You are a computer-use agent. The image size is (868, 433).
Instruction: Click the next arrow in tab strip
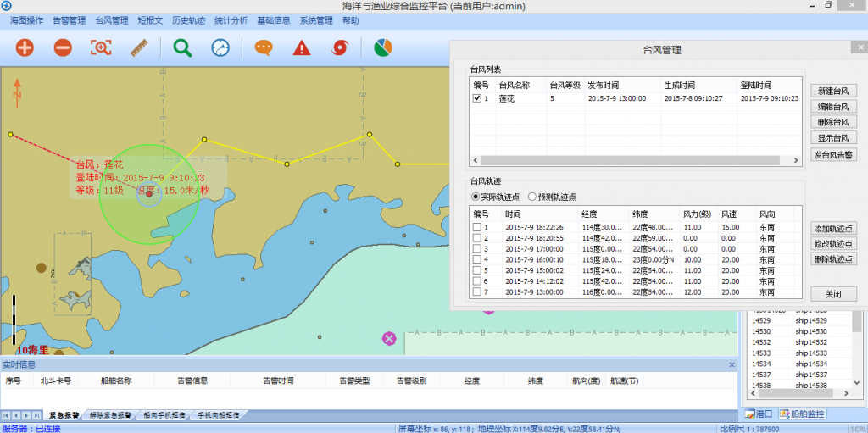click(x=26, y=414)
